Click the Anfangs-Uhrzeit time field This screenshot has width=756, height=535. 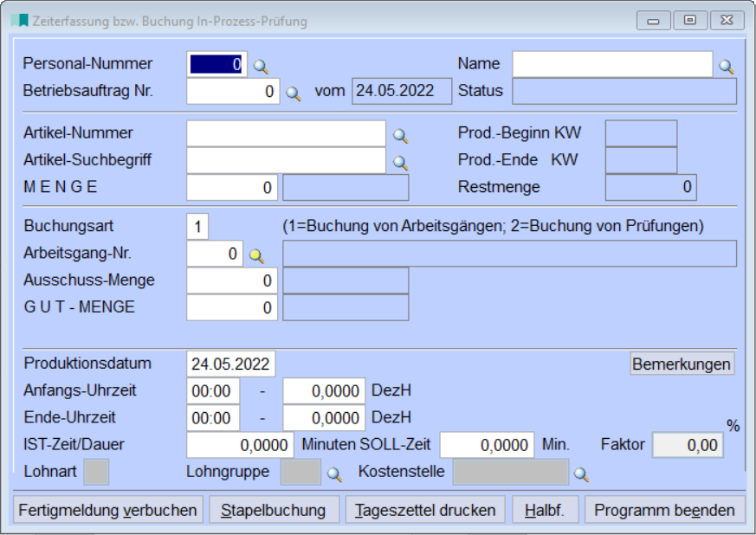(x=212, y=390)
